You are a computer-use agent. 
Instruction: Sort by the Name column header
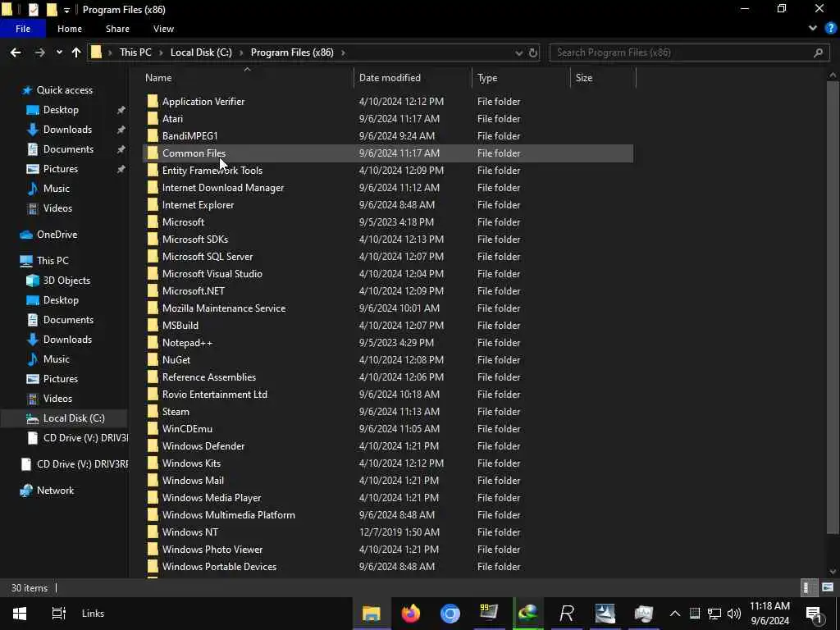158,78
